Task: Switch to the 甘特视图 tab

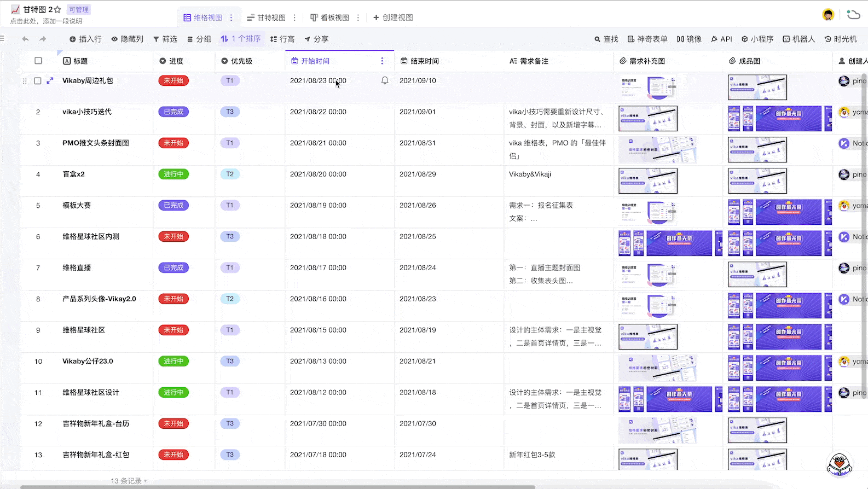Action: click(267, 18)
